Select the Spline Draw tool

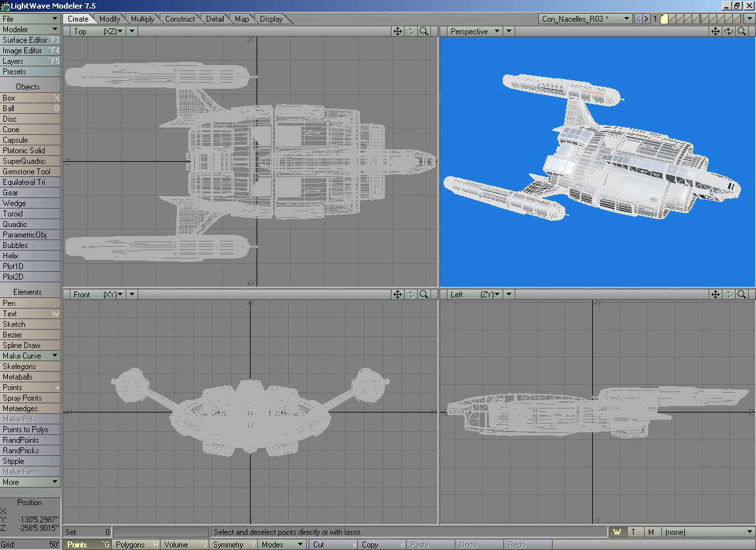point(30,345)
